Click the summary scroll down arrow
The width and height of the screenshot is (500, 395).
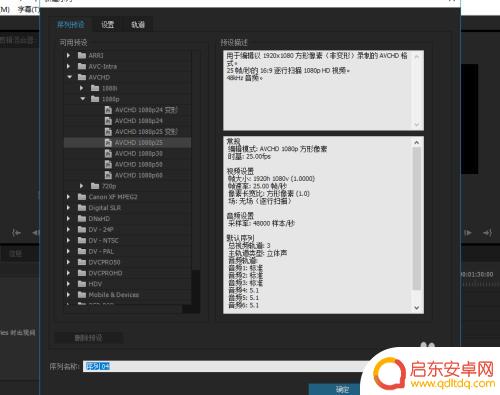pos(417,308)
